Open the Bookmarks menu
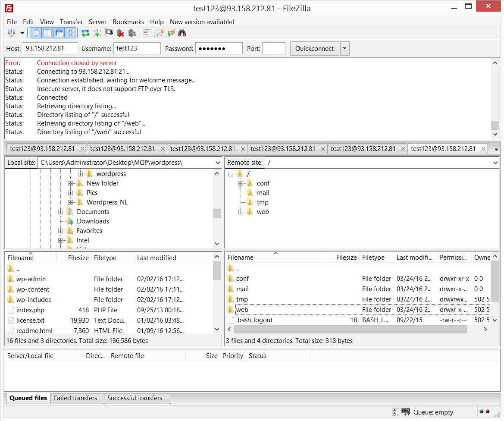The width and height of the screenshot is (504, 421). pyautogui.click(x=128, y=22)
